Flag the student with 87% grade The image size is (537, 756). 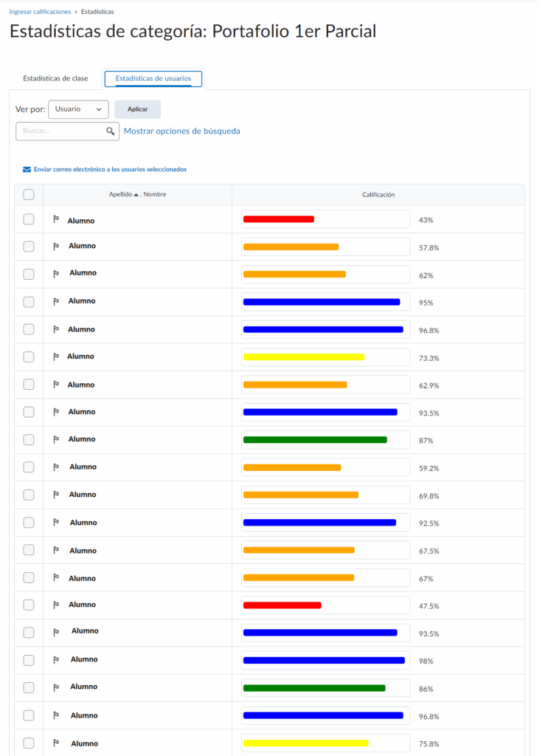point(56,439)
